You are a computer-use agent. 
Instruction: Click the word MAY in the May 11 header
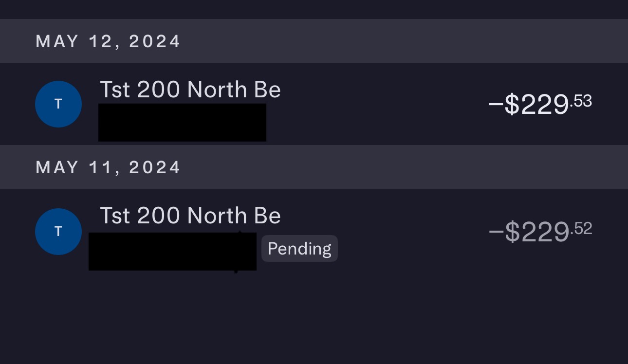tap(57, 167)
